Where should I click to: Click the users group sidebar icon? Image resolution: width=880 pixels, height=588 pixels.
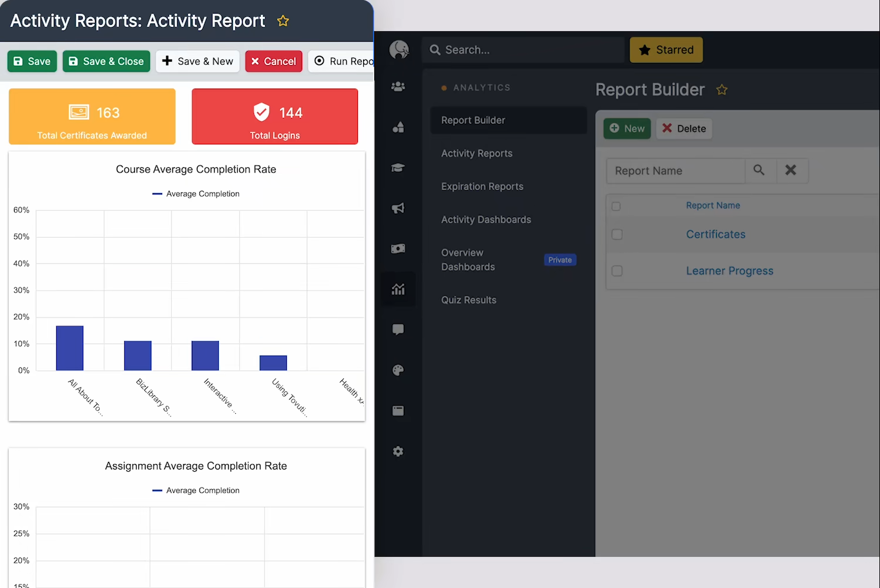(x=398, y=87)
